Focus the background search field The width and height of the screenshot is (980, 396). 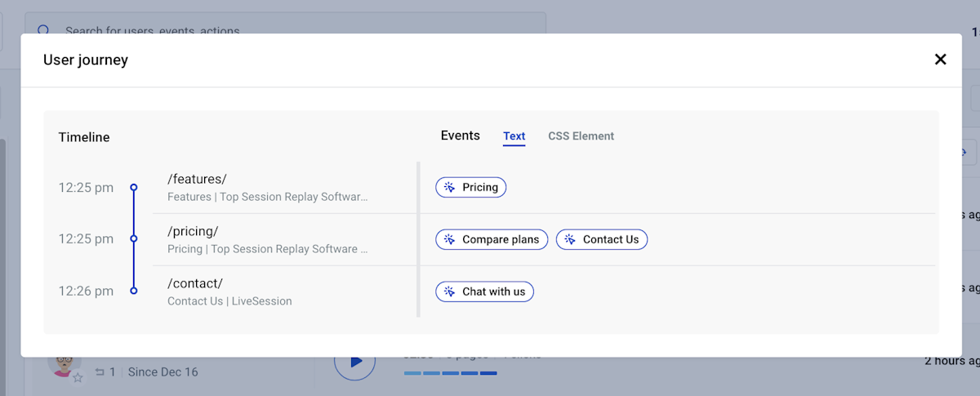coord(285,23)
